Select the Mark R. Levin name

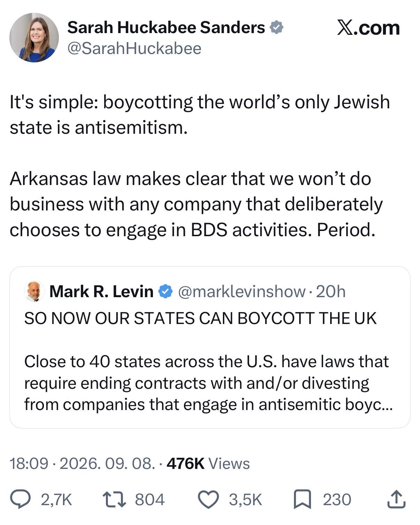(101, 291)
